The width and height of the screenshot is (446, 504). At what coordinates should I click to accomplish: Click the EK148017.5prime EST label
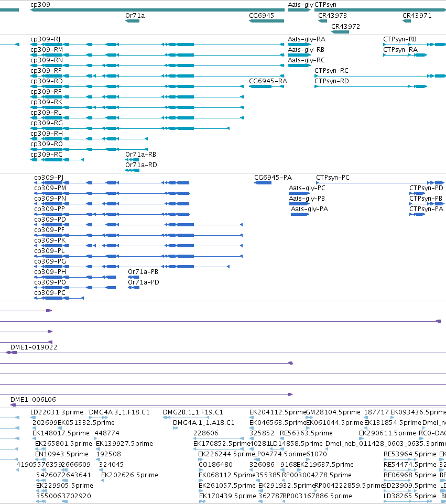[x=61, y=433]
